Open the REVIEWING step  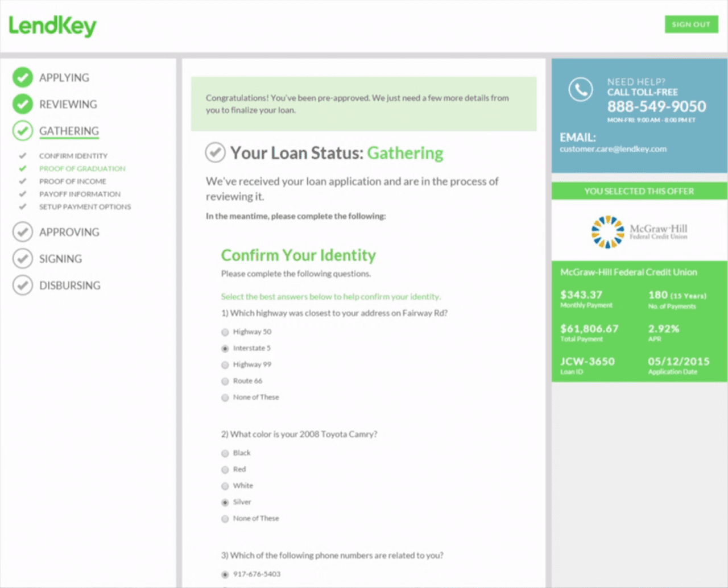[68, 105]
